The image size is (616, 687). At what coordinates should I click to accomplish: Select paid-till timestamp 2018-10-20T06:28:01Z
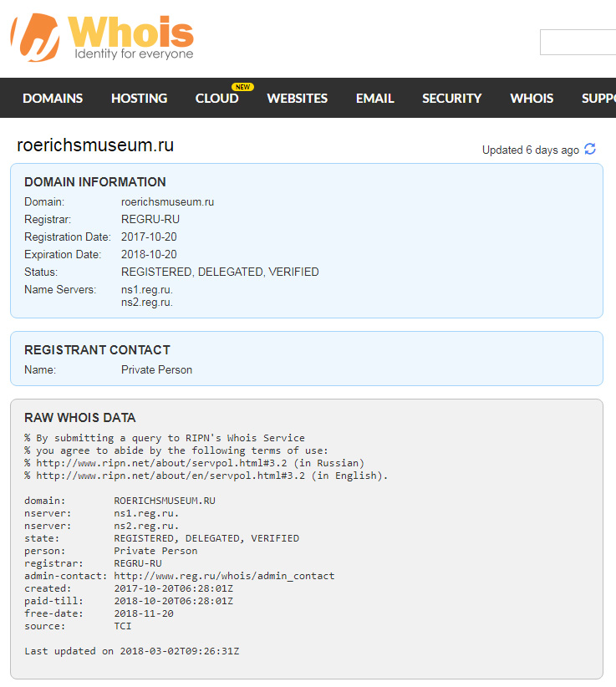click(x=174, y=601)
